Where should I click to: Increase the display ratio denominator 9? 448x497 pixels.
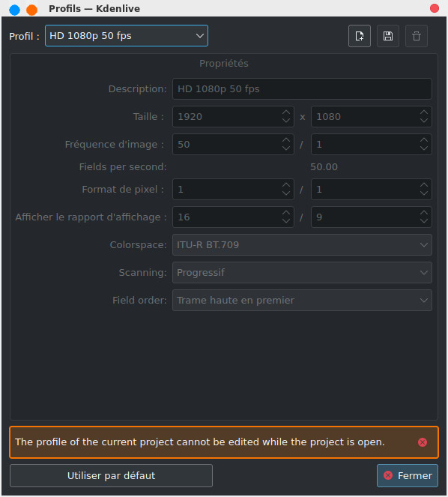coord(424,213)
